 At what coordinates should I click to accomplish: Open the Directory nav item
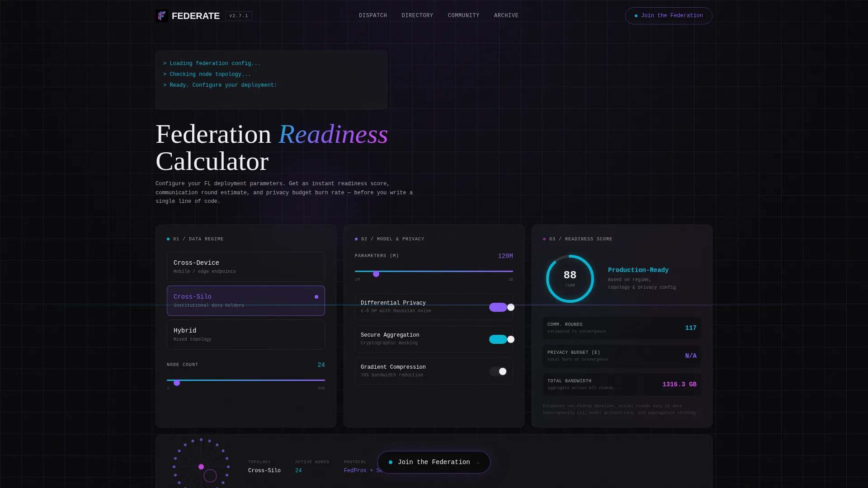click(x=417, y=15)
